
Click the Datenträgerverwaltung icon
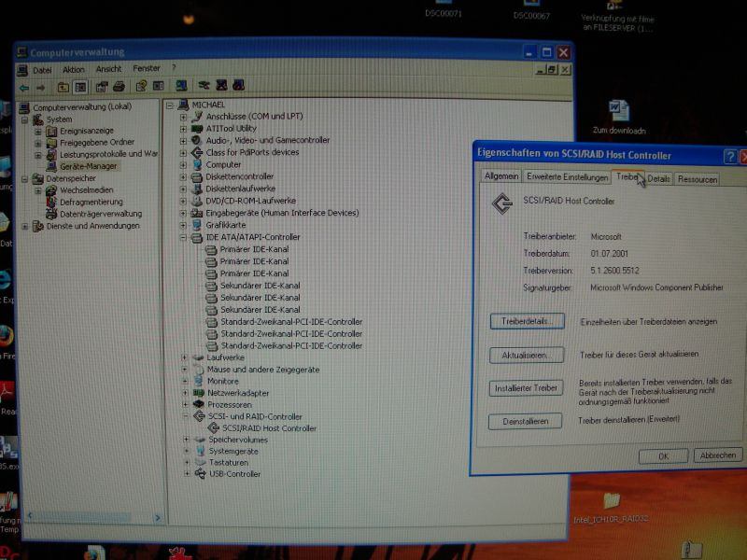point(51,215)
